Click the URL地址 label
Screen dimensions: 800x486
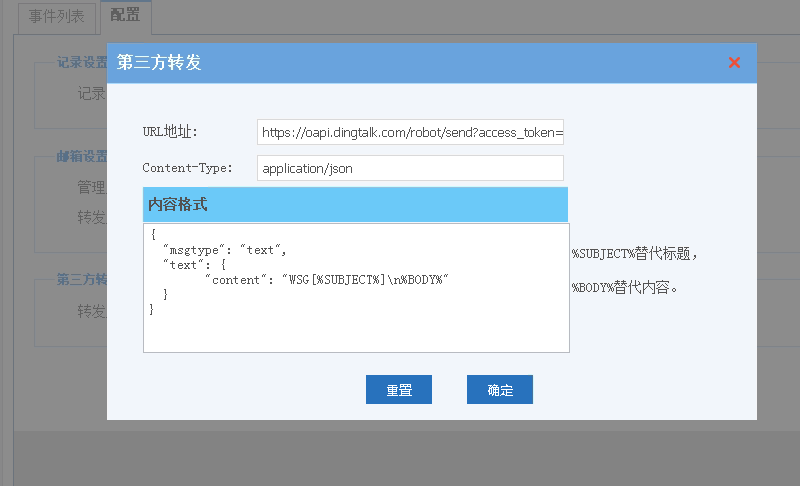point(170,133)
